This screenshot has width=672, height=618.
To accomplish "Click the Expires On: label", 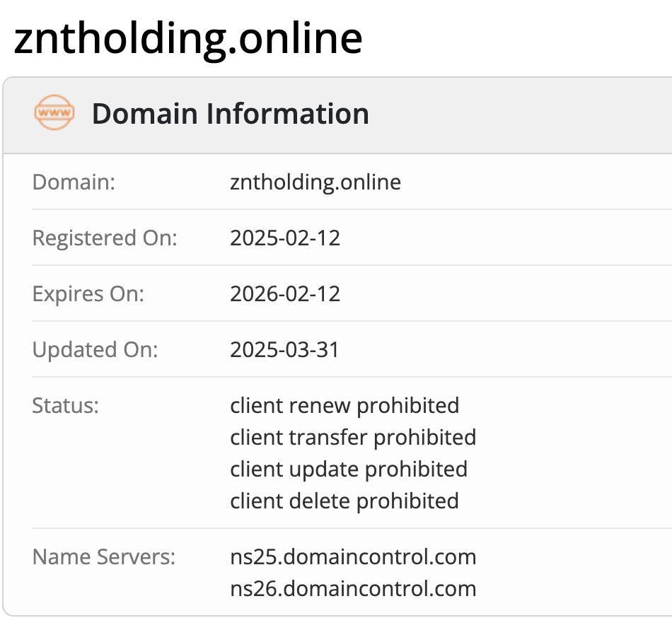I will coord(88,293).
